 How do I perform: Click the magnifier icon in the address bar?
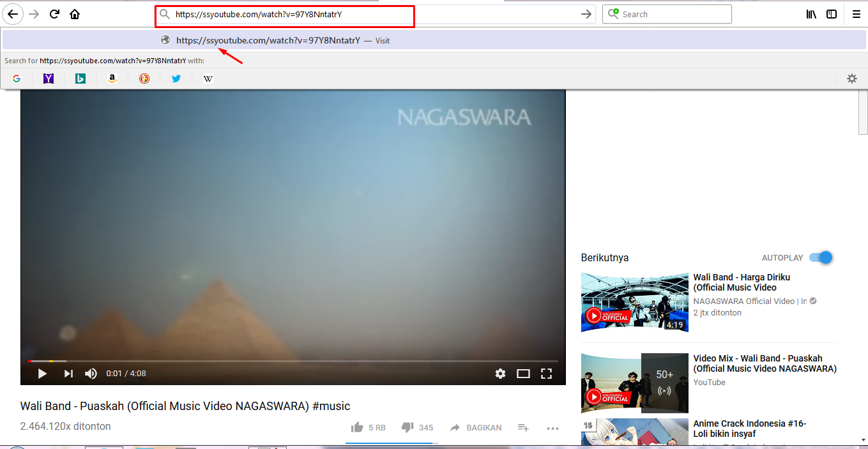point(165,14)
